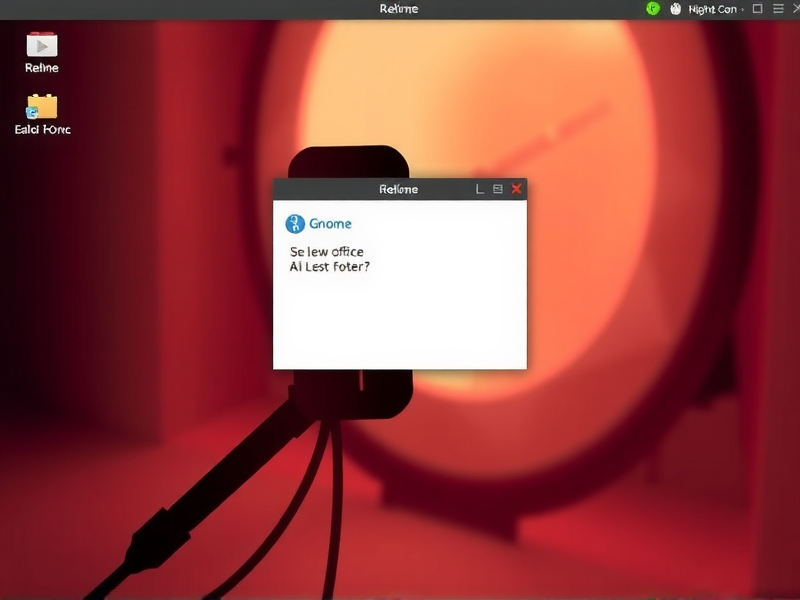Select the Ealci Forc label text on desktop
The image size is (800, 600).
point(42,129)
